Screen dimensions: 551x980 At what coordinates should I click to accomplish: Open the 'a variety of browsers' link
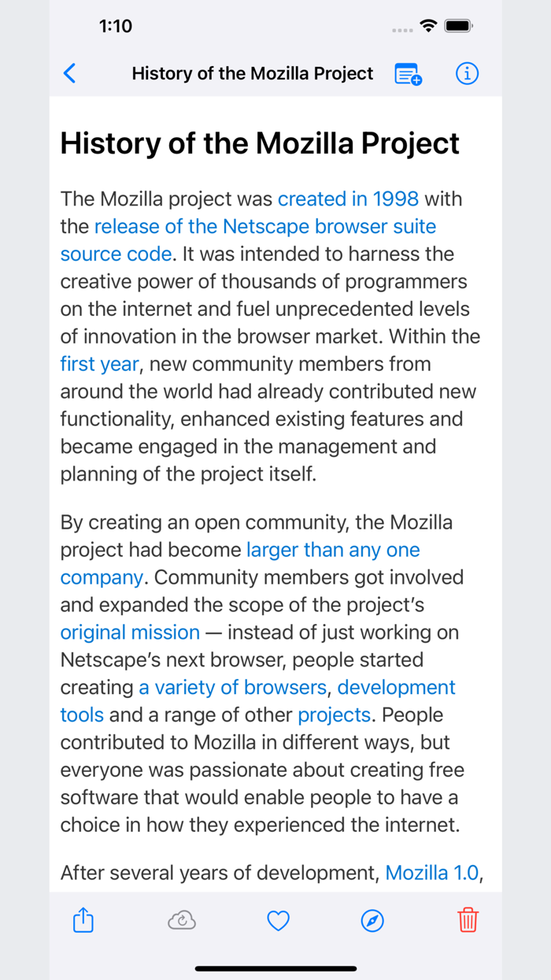pyautogui.click(x=232, y=687)
